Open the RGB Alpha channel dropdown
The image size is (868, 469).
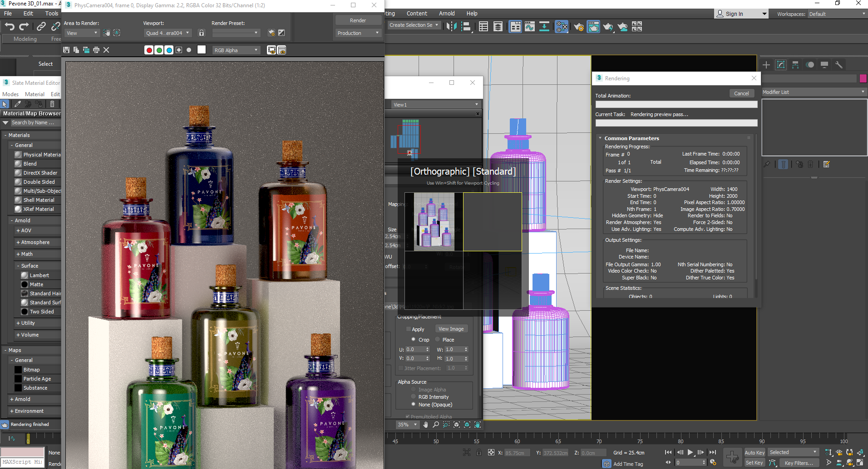pos(236,50)
